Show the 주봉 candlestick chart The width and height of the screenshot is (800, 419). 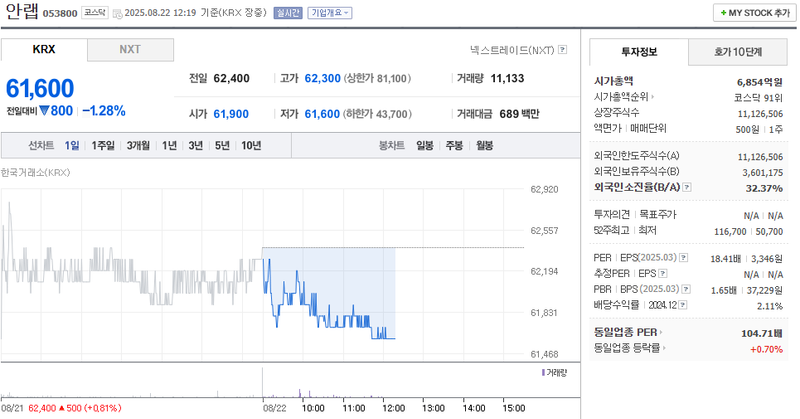(x=454, y=145)
